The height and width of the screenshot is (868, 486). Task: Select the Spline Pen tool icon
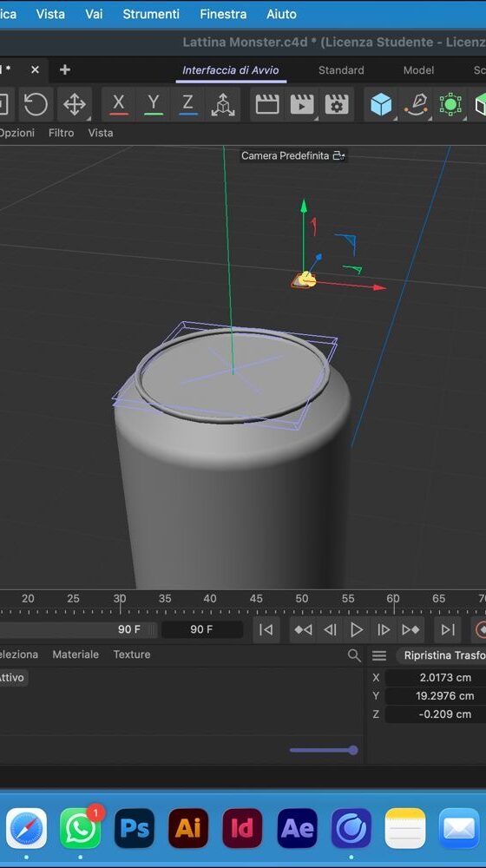(x=417, y=104)
